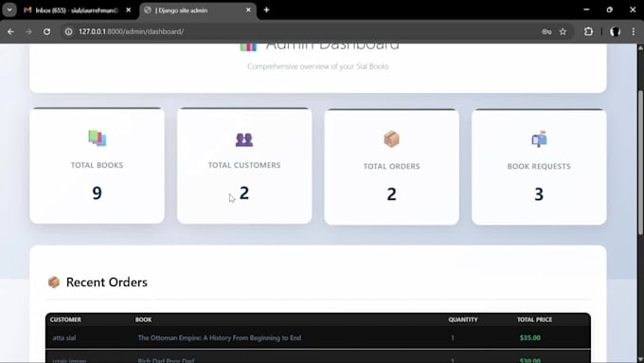Open site information icon in address bar
This screenshot has height=363, width=644.
68,31
